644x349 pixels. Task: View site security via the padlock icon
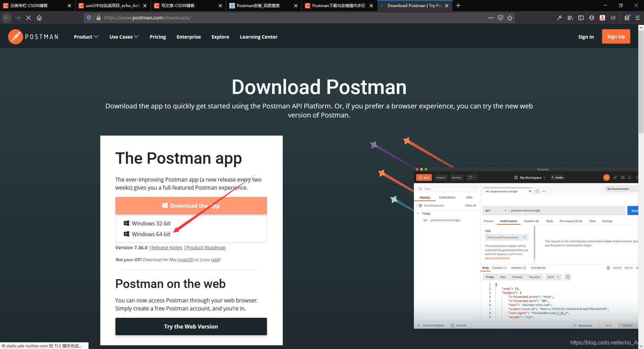[x=99, y=18]
